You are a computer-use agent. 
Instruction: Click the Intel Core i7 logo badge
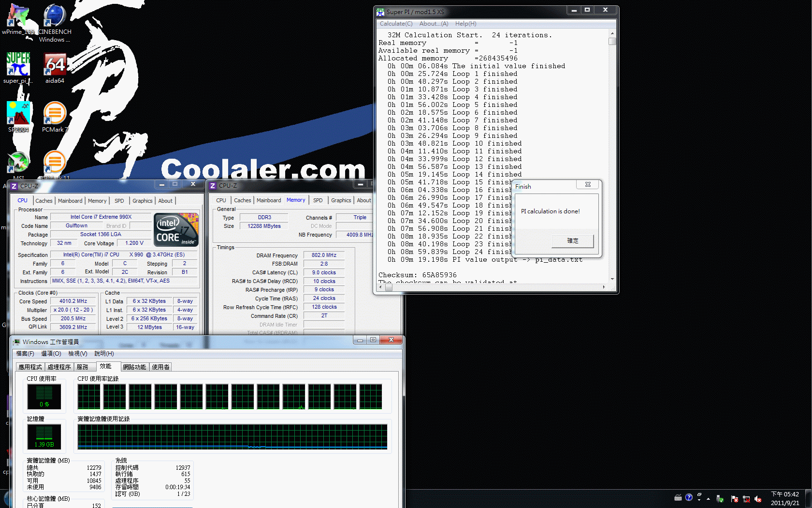coord(176,230)
